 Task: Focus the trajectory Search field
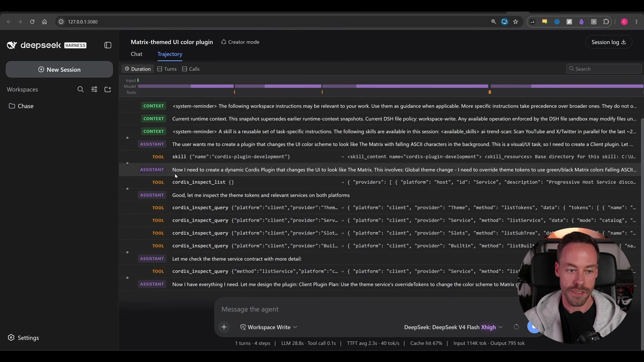pos(604,69)
